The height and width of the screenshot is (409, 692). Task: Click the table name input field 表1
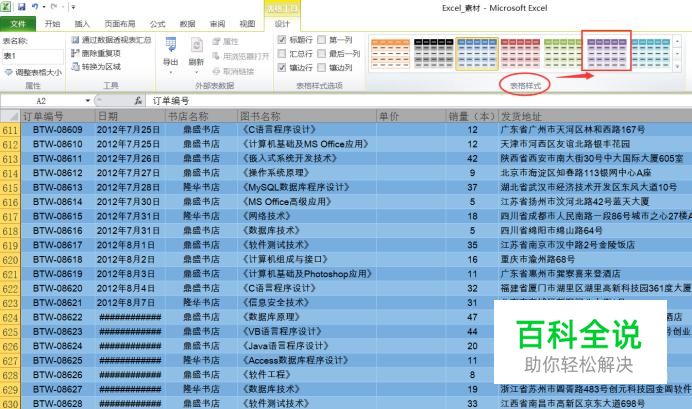33,56
